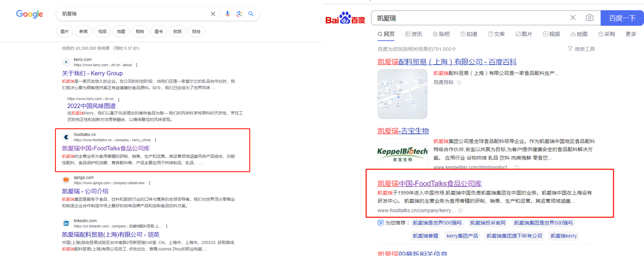Open 关于我们 - Kerry Group result

point(92,73)
